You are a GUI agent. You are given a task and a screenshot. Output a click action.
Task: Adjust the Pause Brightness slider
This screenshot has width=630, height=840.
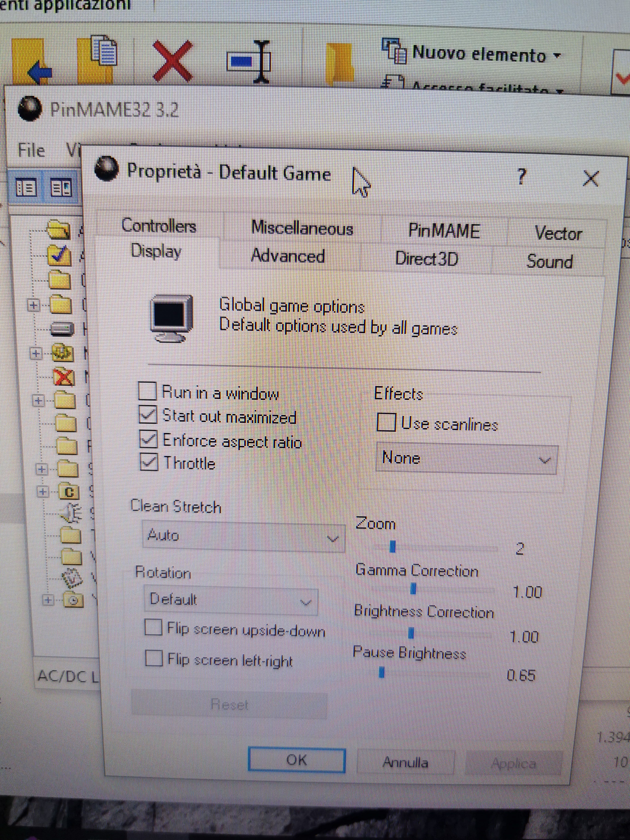pyautogui.click(x=382, y=673)
